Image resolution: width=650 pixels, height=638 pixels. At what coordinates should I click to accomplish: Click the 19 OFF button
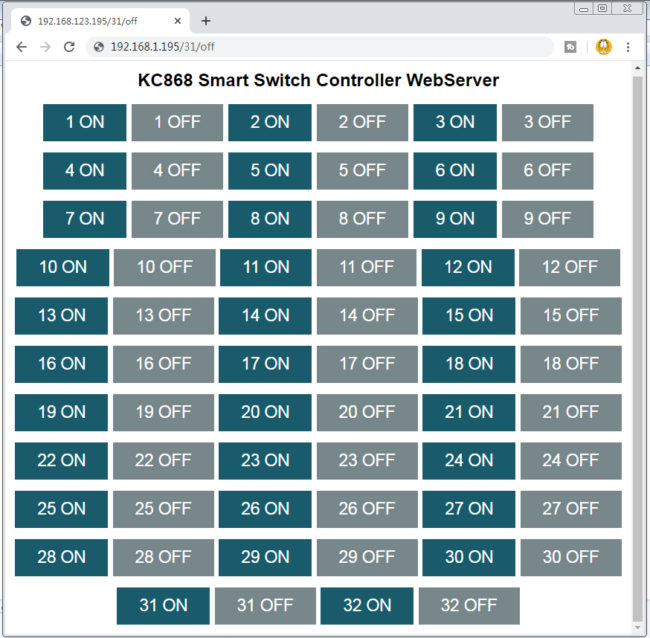click(164, 412)
